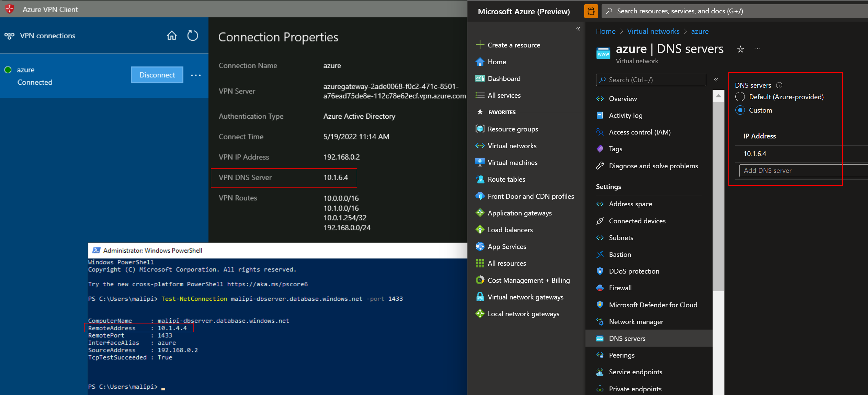Click the Virtual networks breadcrumb link

(653, 31)
